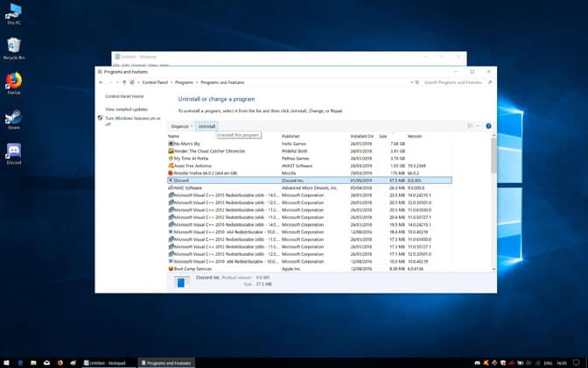Click Turn Windows features on or off
This screenshot has width=588, height=368.
click(132, 121)
